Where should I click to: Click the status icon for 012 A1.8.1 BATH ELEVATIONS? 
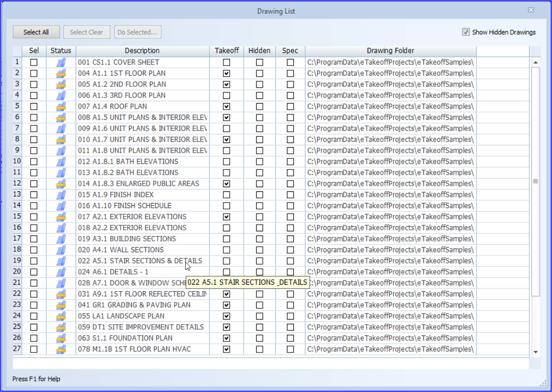tap(61, 161)
